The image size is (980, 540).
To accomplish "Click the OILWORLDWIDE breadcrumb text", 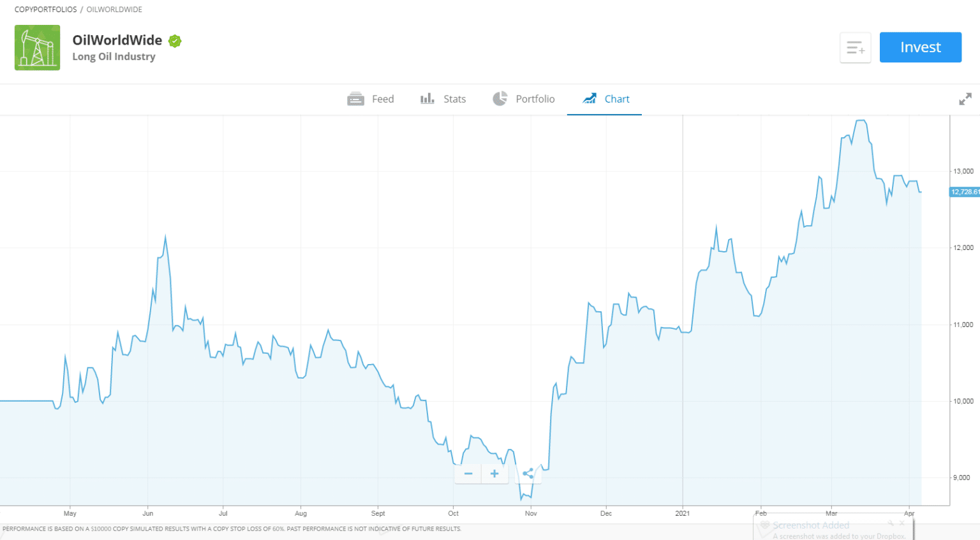I will click(x=114, y=9).
